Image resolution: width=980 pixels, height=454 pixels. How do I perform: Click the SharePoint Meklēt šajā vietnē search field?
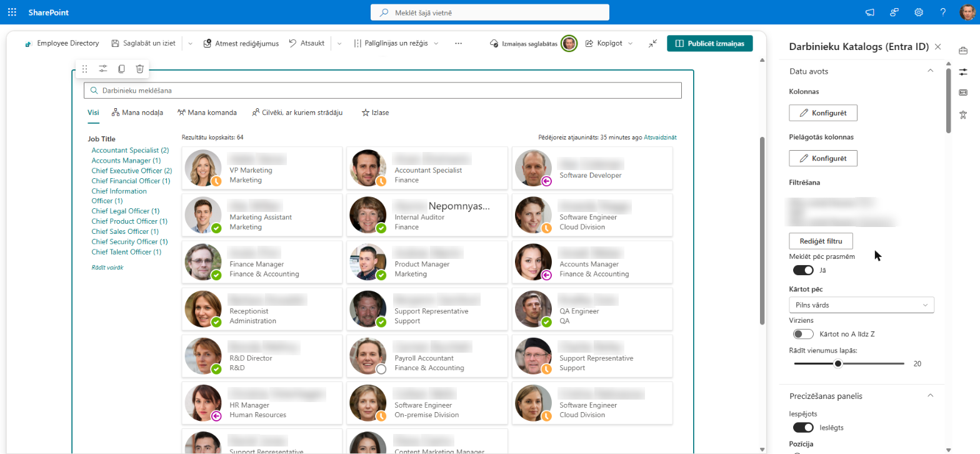[489, 13]
